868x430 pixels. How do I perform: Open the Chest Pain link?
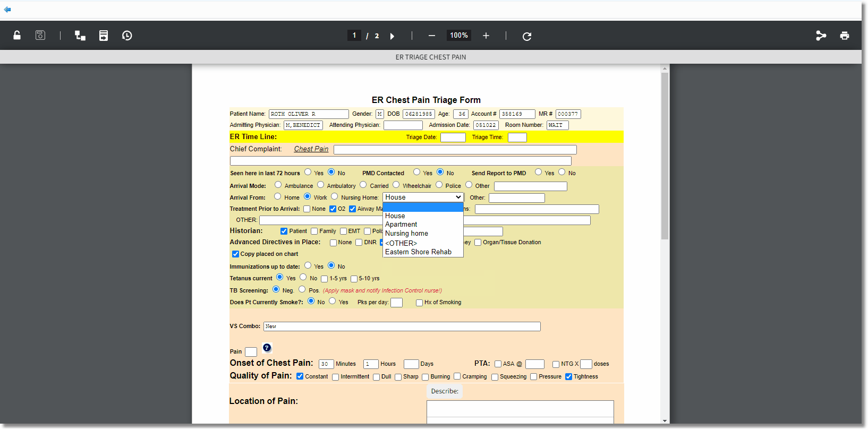coord(311,149)
